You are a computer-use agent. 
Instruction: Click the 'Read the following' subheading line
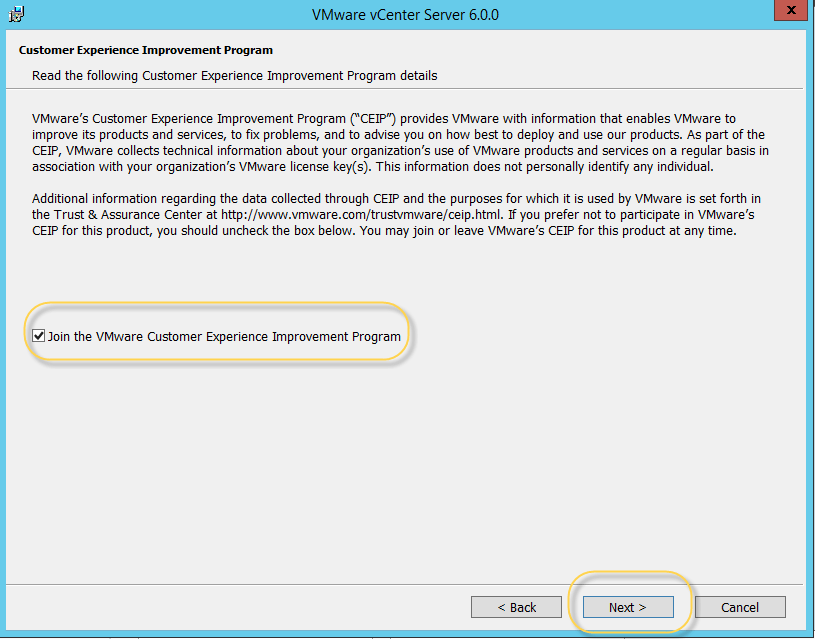click(234, 75)
